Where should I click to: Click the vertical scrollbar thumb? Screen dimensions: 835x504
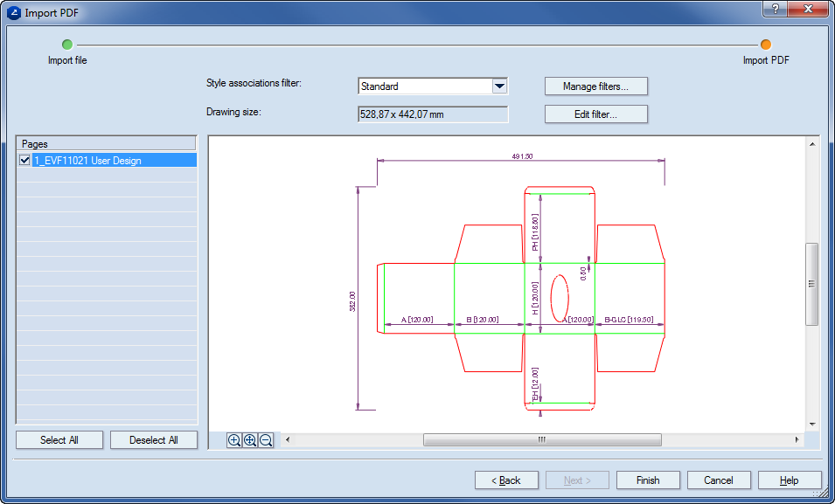[812, 284]
